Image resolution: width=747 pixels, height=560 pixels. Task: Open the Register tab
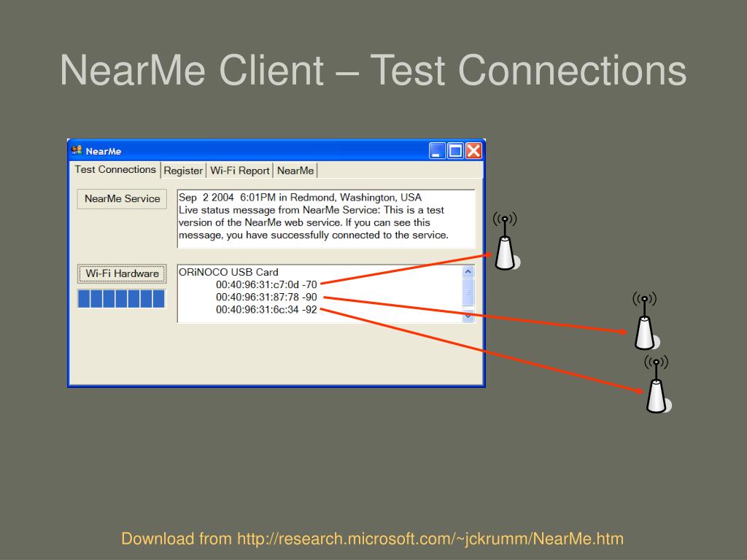[183, 171]
